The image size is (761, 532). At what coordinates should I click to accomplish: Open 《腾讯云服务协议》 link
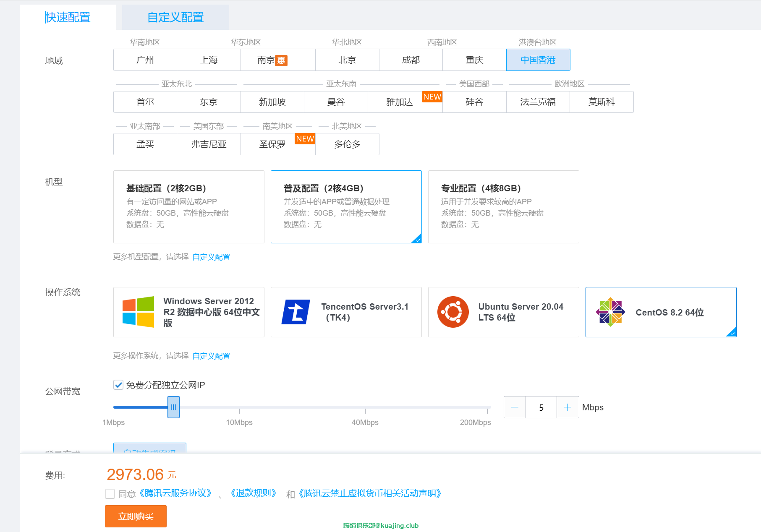point(175,493)
